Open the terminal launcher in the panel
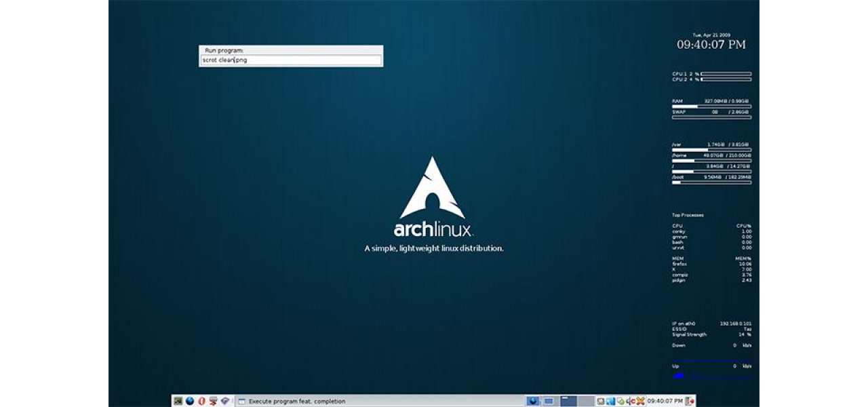Screen dimensions: 868x407 178,401
